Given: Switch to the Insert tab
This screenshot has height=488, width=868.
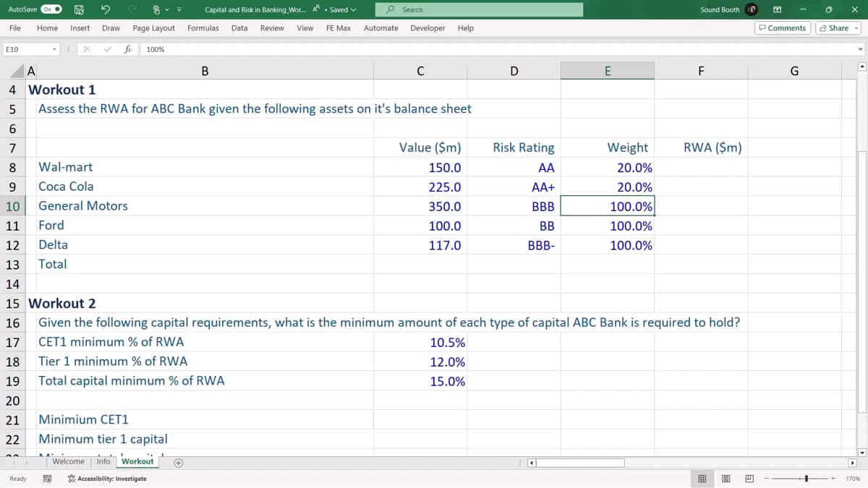Looking at the screenshot, I should 80,28.
